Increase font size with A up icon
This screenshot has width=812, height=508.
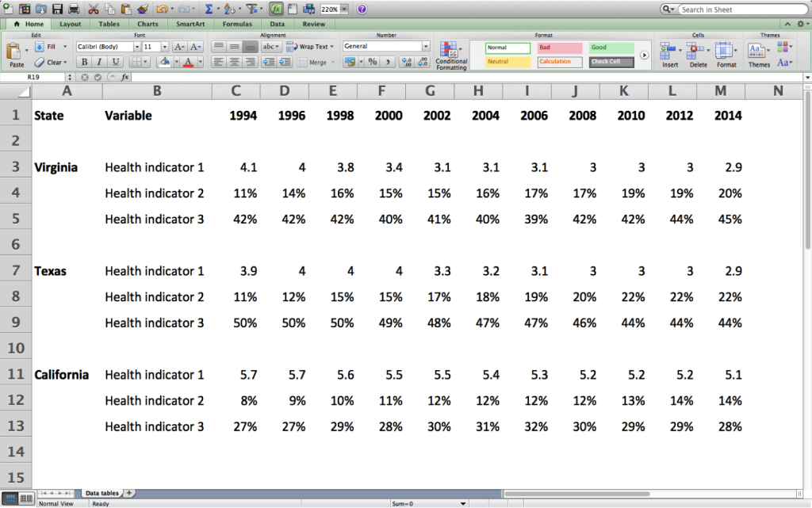[179, 47]
